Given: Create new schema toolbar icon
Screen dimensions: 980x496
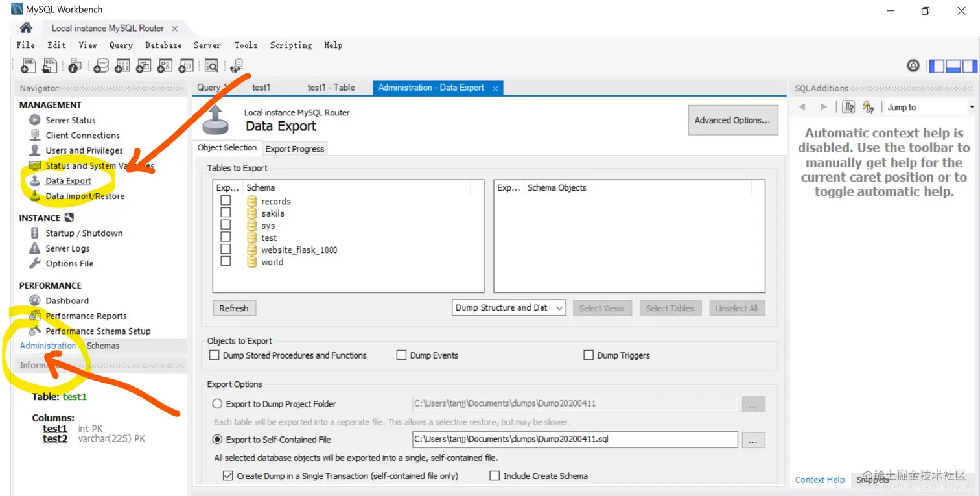Looking at the screenshot, I should (x=101, y=65).
